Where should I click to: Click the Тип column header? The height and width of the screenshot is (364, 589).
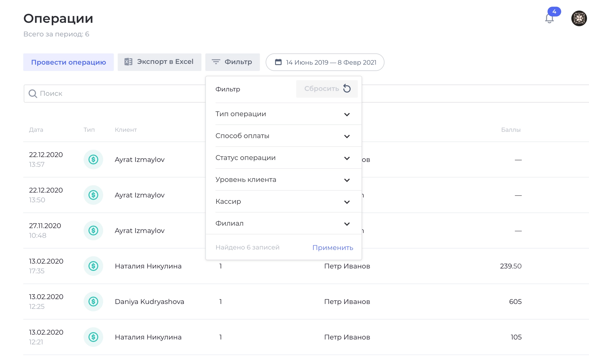coord(89,130)
